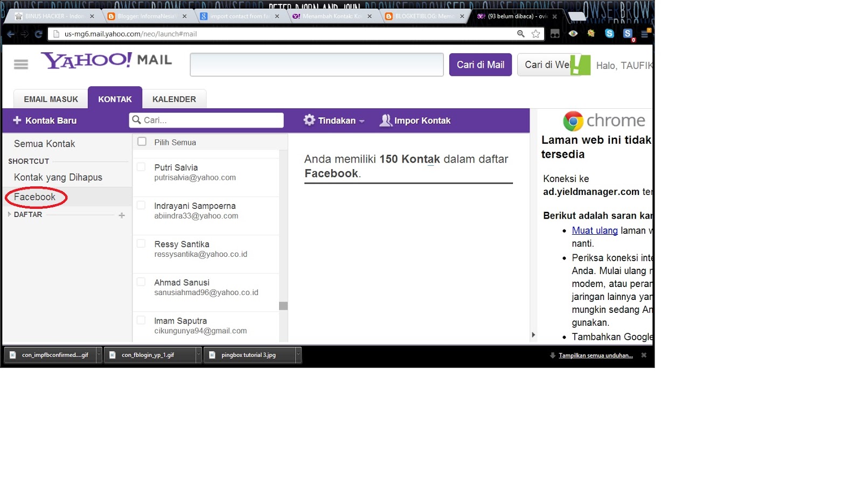This screenshot has width=862, height=504.
Task: Select the Ressy Santika contact checkbox
Action: pos(141,243)
